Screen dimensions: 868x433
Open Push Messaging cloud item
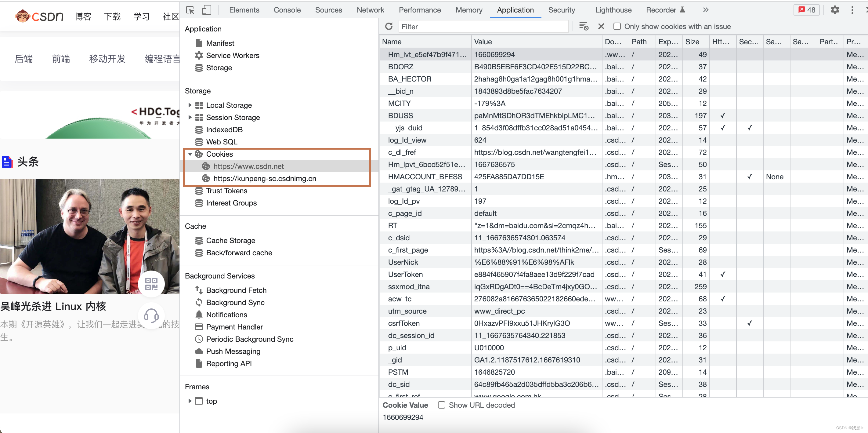point(233,351)
